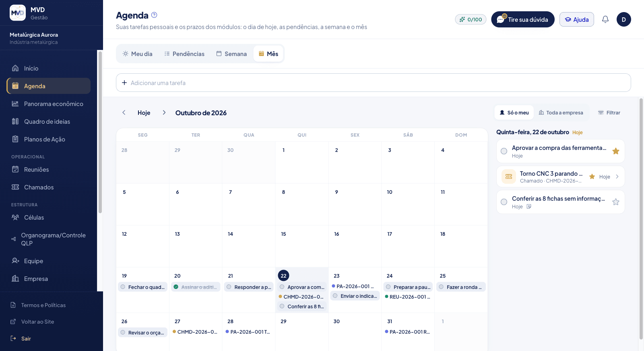This screenshot has width=644, height=351.
Task: Click Sair to log out
Action: click(x=21, y=339)
